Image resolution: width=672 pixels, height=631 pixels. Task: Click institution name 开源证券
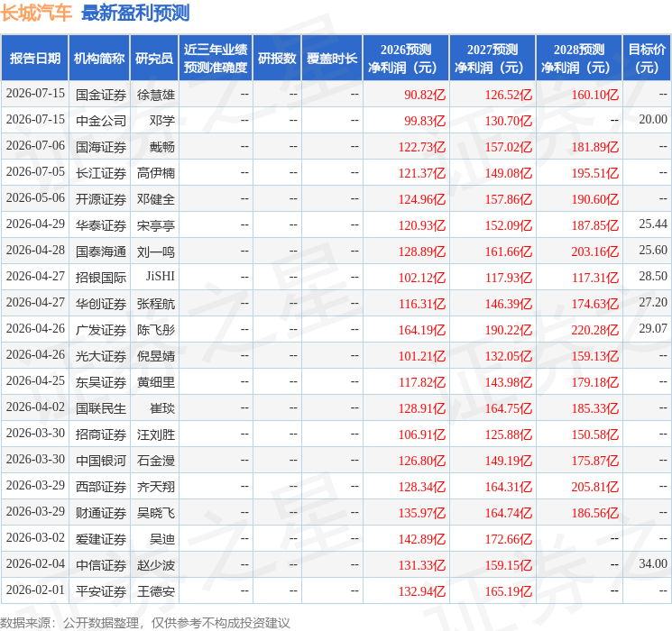(x=101, y=199)
